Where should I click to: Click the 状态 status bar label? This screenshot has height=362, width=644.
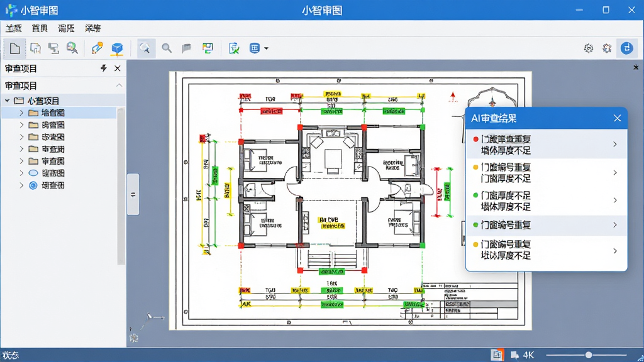[11, 356]
